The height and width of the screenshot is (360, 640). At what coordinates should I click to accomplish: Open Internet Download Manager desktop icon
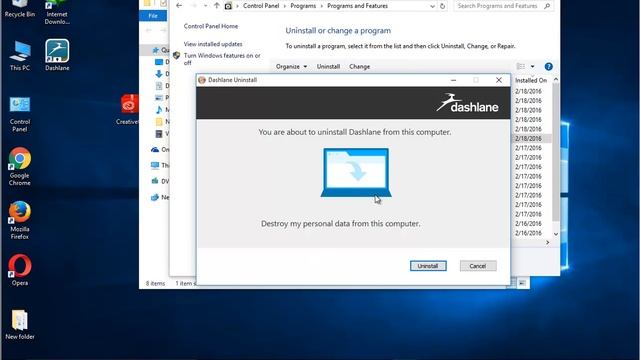(x=57, y=12)
